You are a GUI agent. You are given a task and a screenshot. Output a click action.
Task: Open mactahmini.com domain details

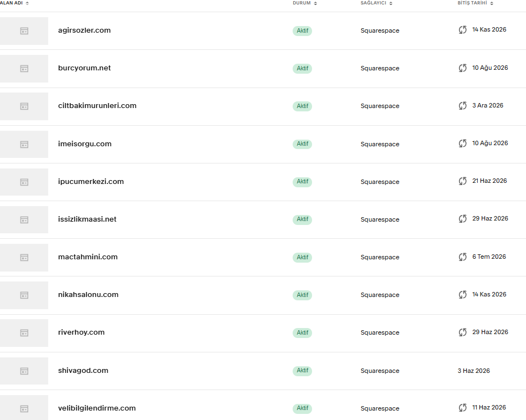click(88, 257)
